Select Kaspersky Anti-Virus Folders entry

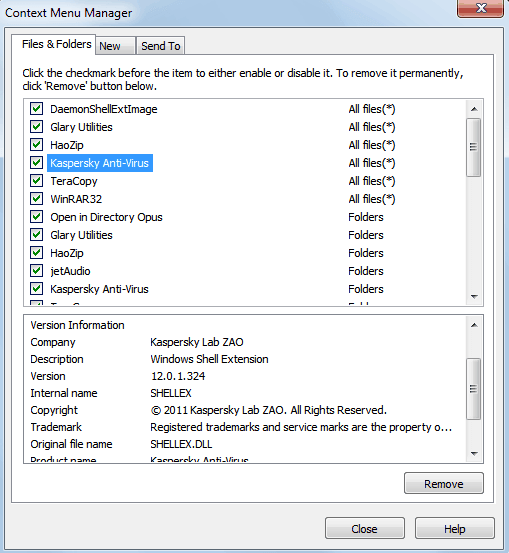[x=99, y=289]
